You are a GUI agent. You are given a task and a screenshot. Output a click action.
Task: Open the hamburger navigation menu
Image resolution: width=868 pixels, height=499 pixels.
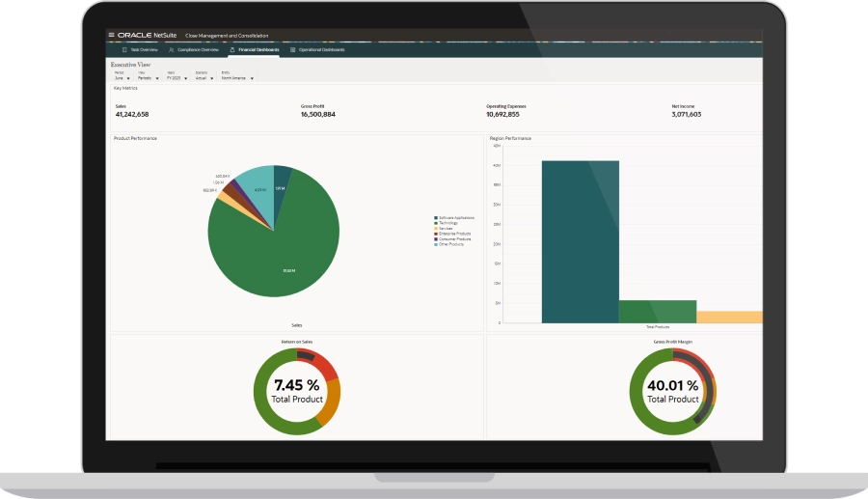[x=111, y=35]
